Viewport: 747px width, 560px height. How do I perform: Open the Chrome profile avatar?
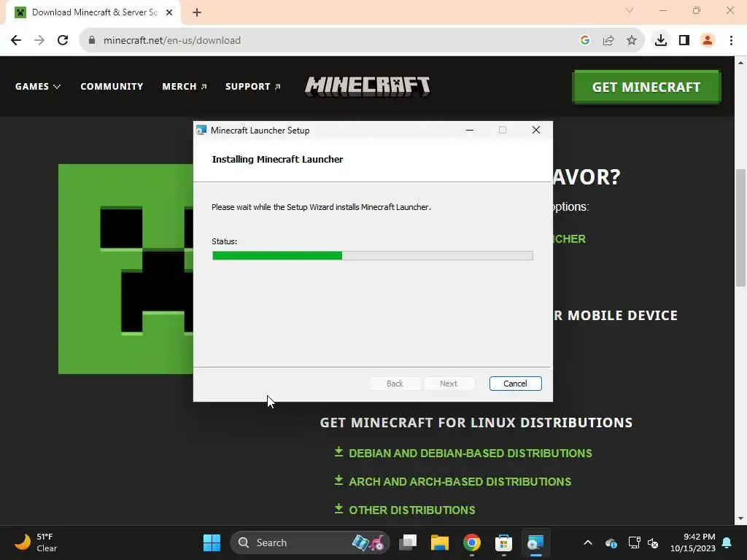click(708, 40)
